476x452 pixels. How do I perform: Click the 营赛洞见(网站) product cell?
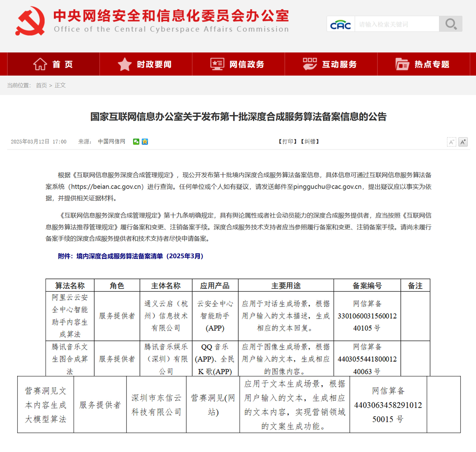point(213,405)
